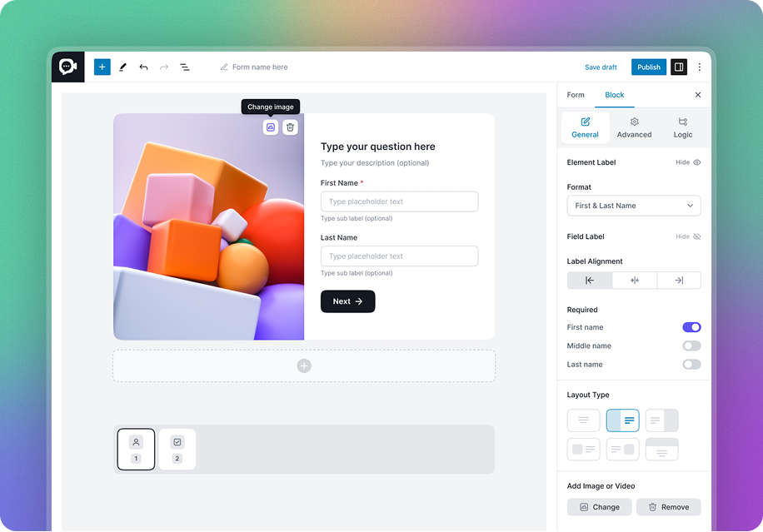Open the Format dropdown

click(634, 206)
